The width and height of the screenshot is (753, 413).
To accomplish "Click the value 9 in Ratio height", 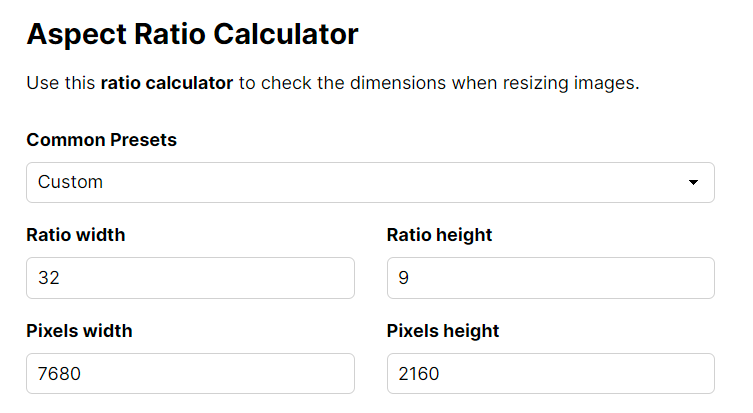I will click(x=403, y=278).
